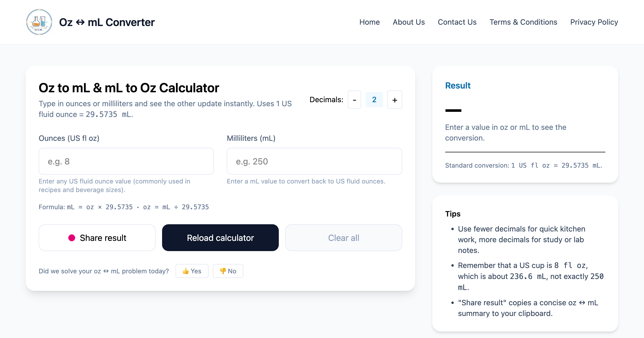This screenshot has width=644, height=338.
Task: Increase decimals with the plus button
Action: 394,100
